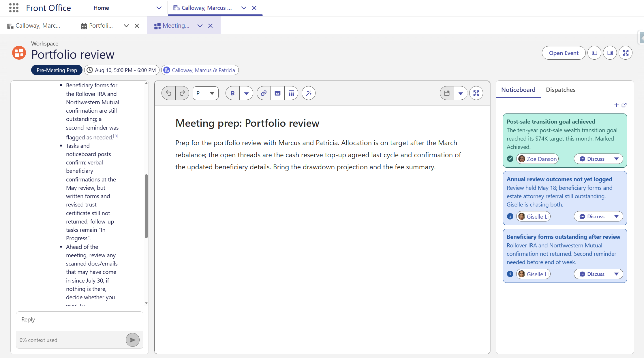Click the scroll-down arrow of chat panel
Viewport: 644px width, 358px height.
[146, 303]
